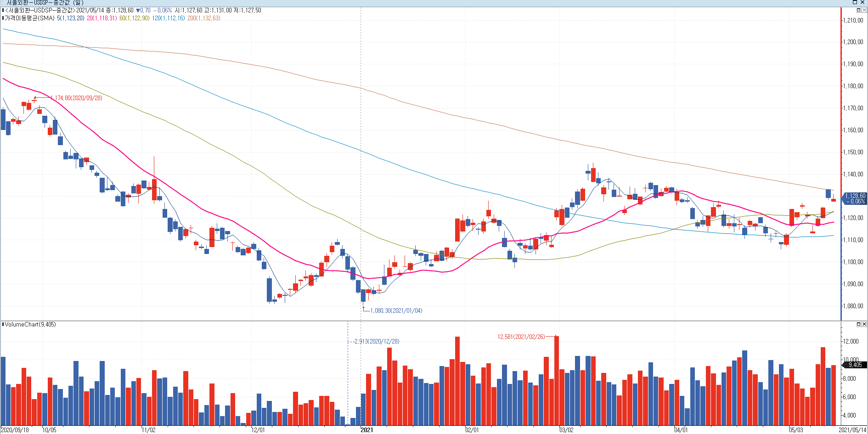This screenshot has height=434, width=868.
Task: Close the chart window from title bar
Action: (x=863, y=3)
